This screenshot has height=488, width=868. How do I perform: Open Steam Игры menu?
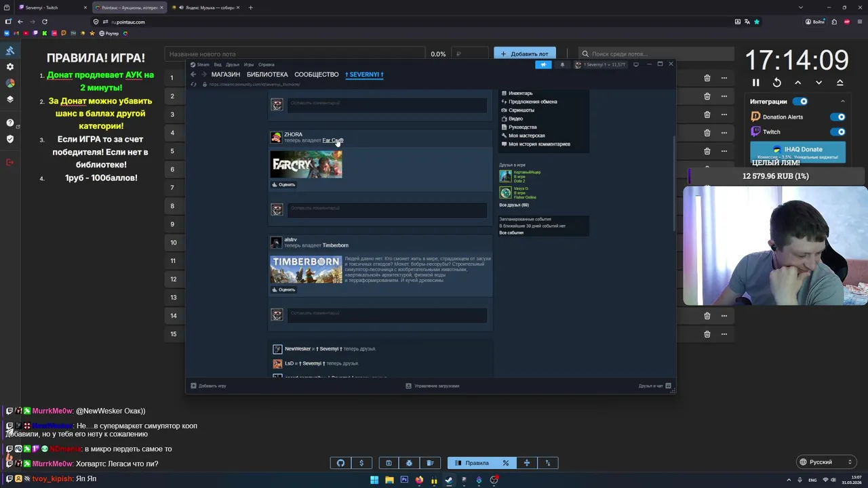(x=249, y=64)
